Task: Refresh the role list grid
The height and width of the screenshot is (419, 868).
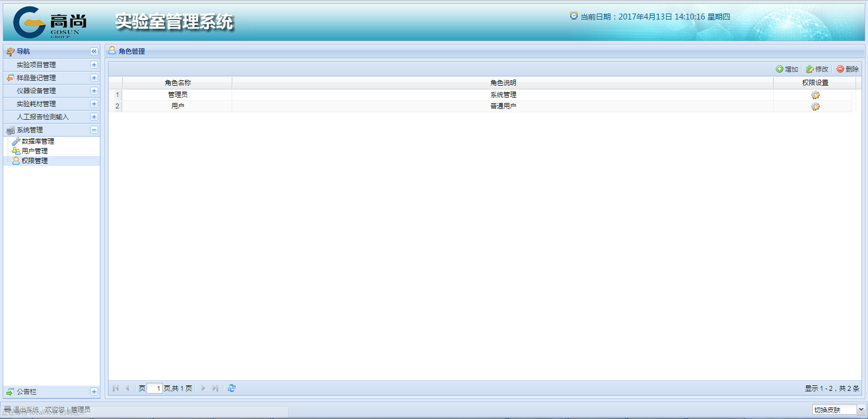Action: click(232, 388)
